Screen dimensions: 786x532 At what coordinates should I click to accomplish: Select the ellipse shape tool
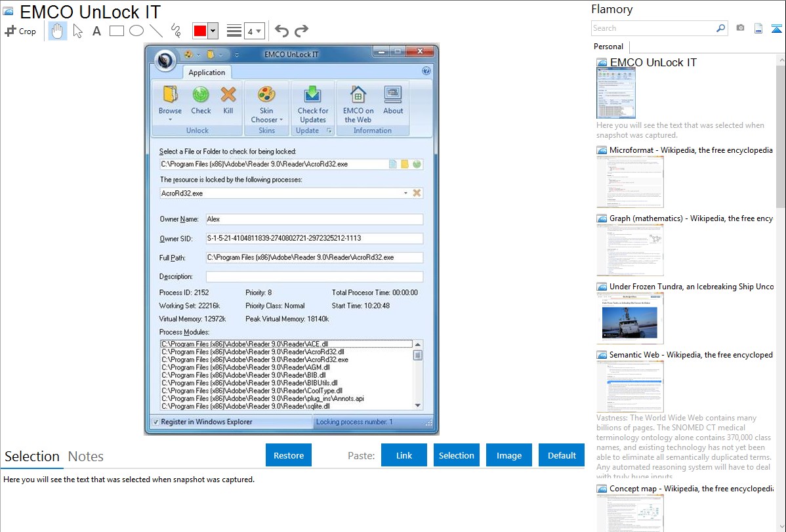(x=136, y=31)
